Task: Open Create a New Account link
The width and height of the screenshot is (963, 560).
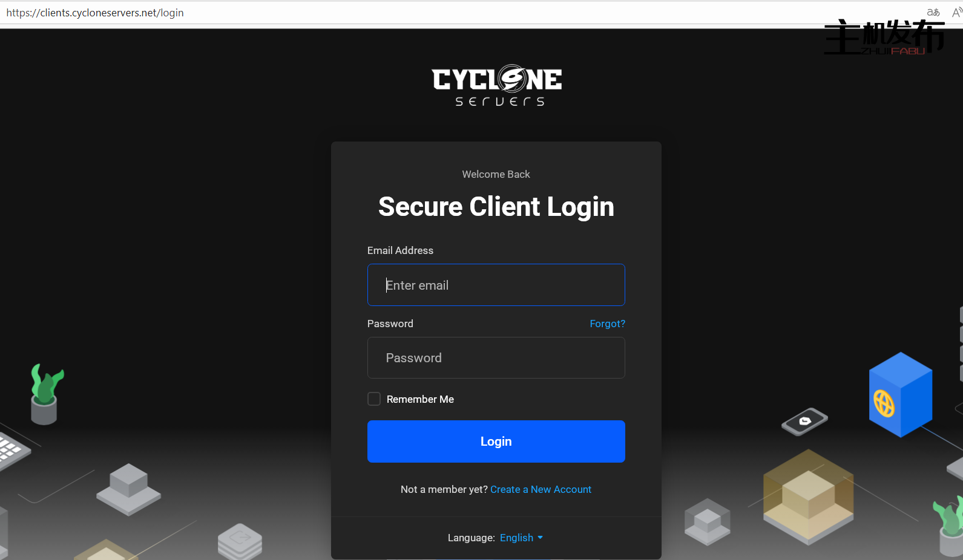Action: pos(541,489)
